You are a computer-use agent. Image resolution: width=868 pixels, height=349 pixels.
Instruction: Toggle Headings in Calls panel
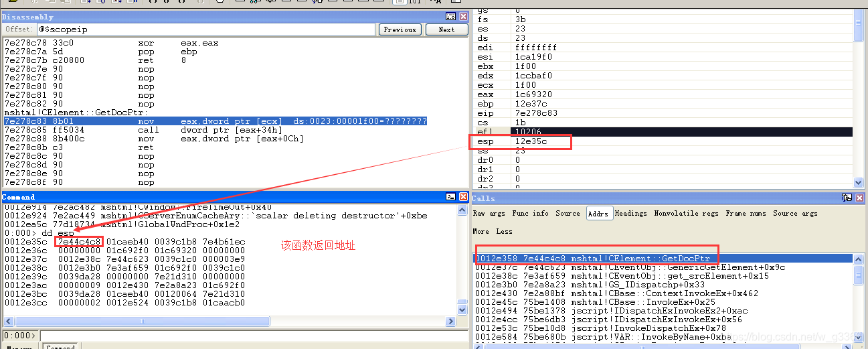631,213
